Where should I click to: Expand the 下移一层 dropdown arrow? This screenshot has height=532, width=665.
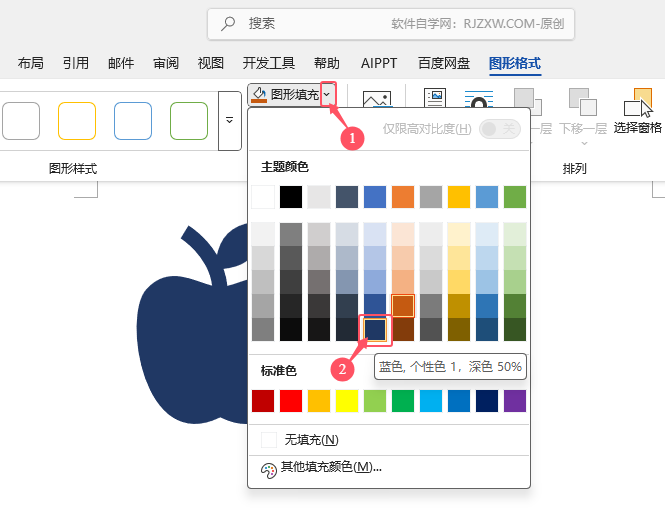pos(584,143)
